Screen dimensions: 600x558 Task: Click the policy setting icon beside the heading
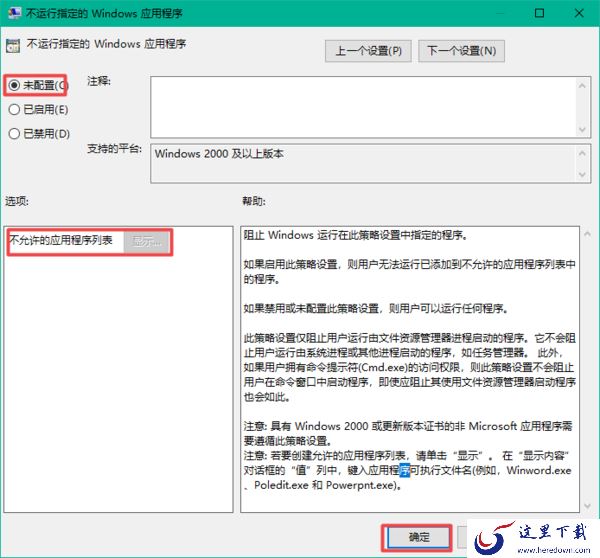pyautogui.click(x=13, y=46)
